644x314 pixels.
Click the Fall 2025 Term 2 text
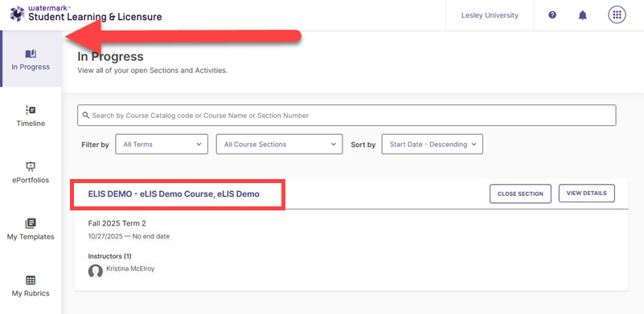(x=117, y=223)
